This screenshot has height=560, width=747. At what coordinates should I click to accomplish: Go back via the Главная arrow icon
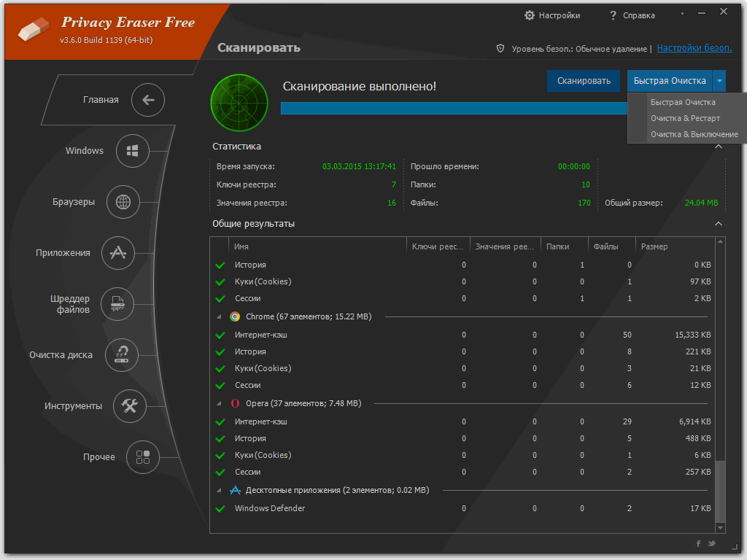pos(148,99)
